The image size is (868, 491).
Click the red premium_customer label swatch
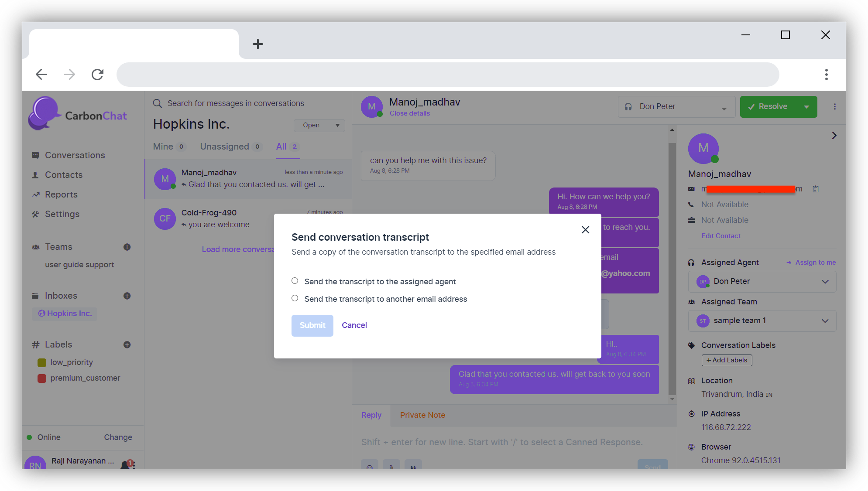(x=42, y=378)
